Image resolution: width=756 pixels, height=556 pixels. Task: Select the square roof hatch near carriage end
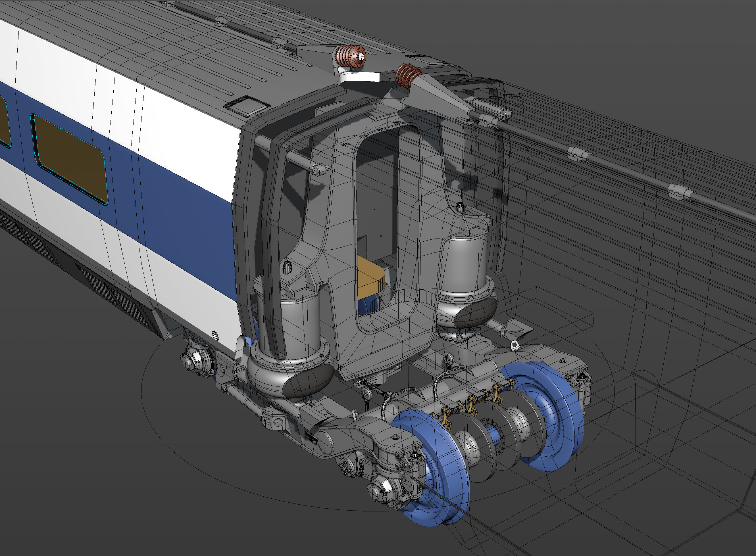tap(247, 105)
